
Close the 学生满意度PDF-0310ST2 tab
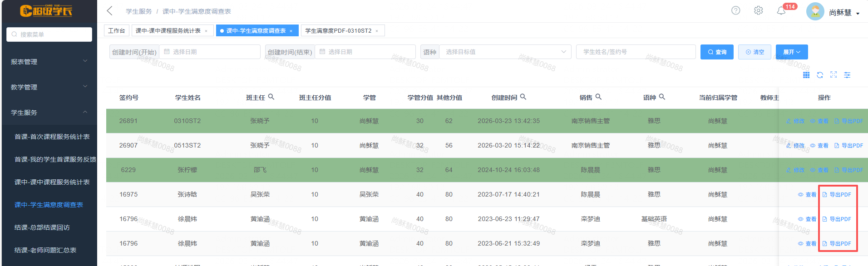coord(377,31)
